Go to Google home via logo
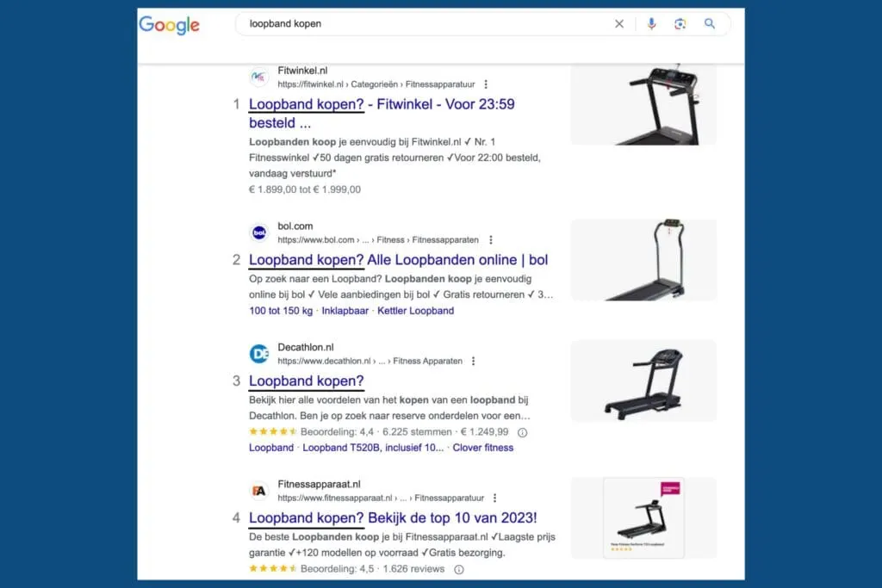Image resolution: width=882 pixels, height=588 pixels. (170, 25)
